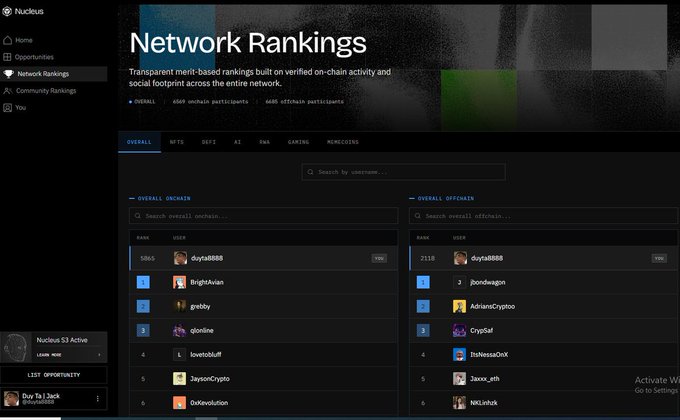Click the search icon in offchain search
The width and height of the screenshot is (680, 420).
coord(418,216)
